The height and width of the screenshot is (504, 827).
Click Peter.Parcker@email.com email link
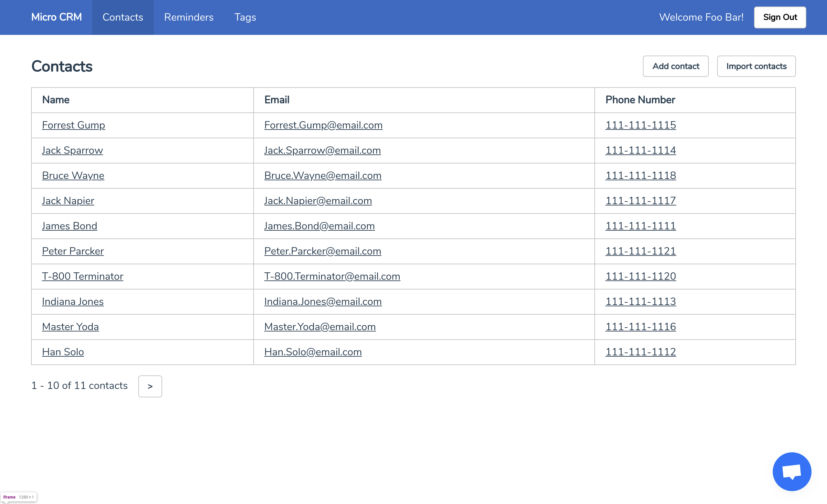pyautogui.click(x=322, y=251)
